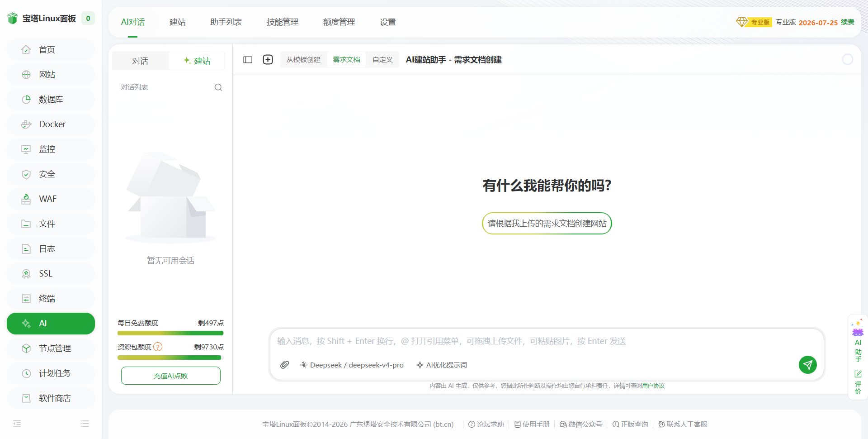The width and height of the screenshot is (868, 439).
Task: Click the 网站 globe icon
Action: (x=26, y=75)
